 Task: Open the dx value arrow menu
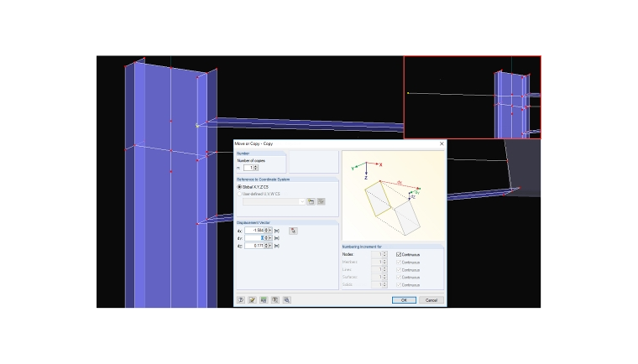coord(270,231)
